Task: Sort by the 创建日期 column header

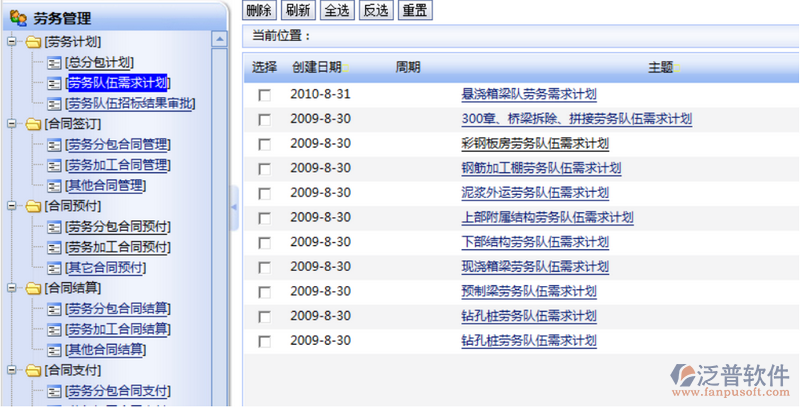Action: coord(316,68)
